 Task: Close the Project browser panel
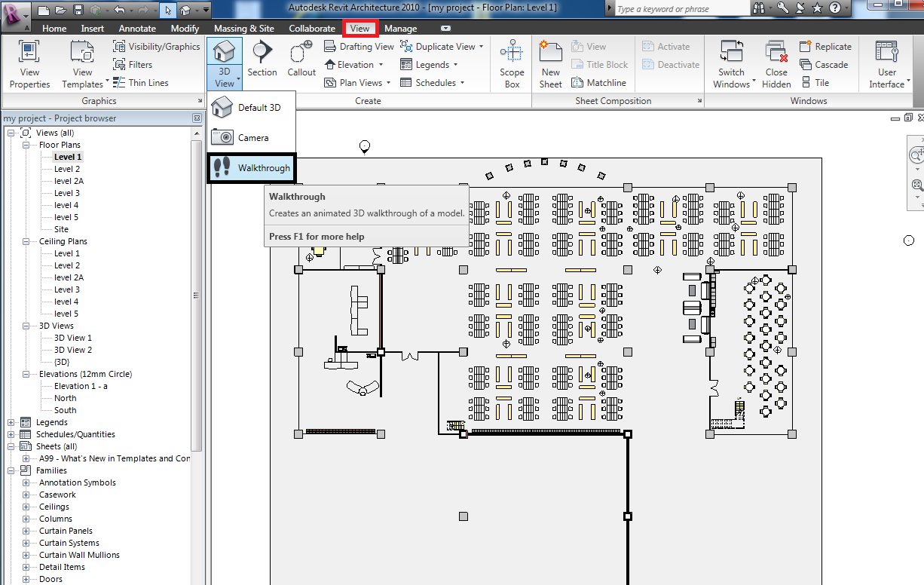[x=197, y=118]
